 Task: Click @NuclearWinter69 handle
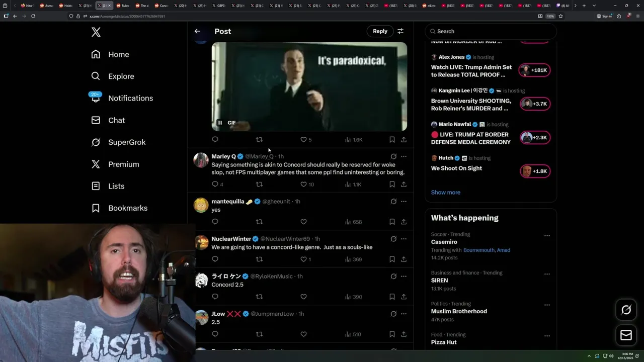(x=285, y=239)
